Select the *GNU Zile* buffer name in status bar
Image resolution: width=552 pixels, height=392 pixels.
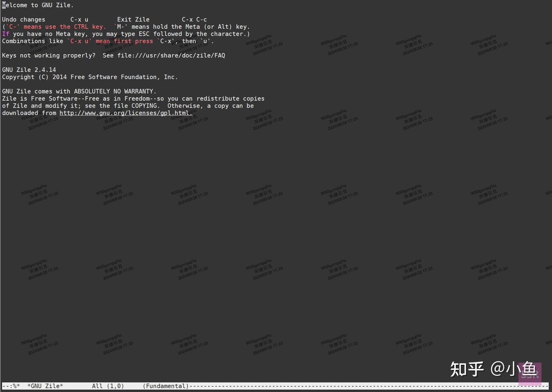pos(45,386)
